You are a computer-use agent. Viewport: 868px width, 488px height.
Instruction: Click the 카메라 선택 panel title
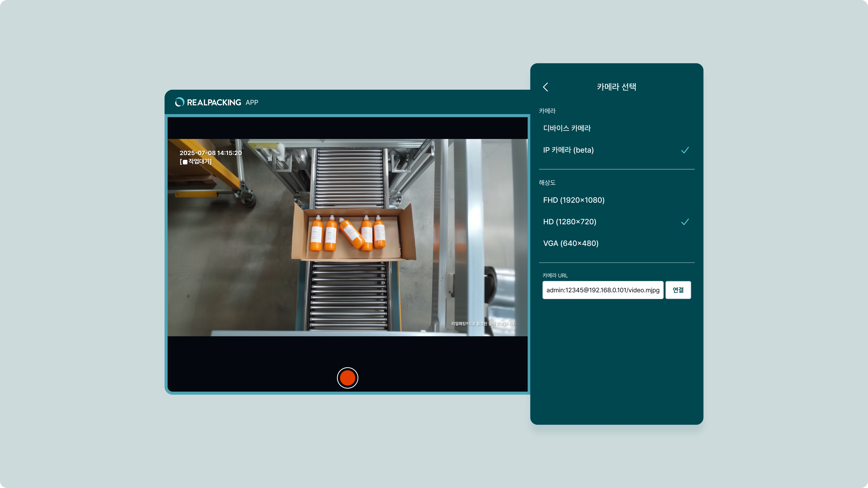(616, 87)
